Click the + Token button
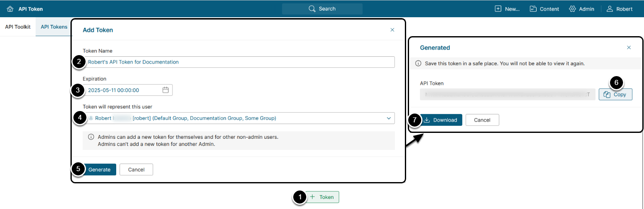 [322, 197]
